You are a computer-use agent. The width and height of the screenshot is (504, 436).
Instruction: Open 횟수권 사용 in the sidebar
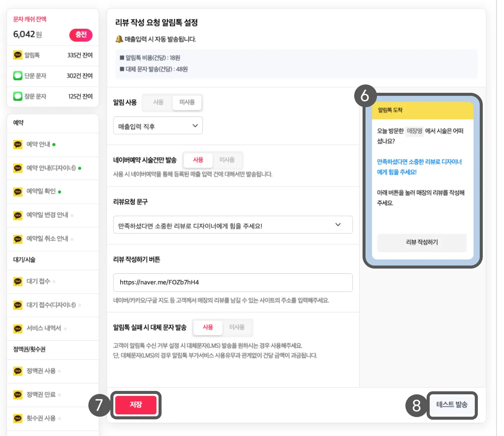(x=41, y=418)
